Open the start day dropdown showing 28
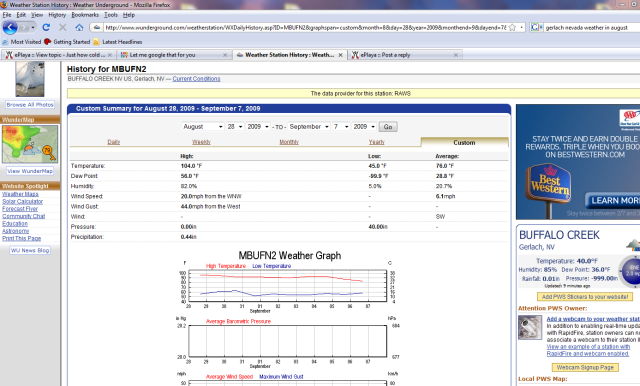Viewport: 640px width, 386px height. 235,126
